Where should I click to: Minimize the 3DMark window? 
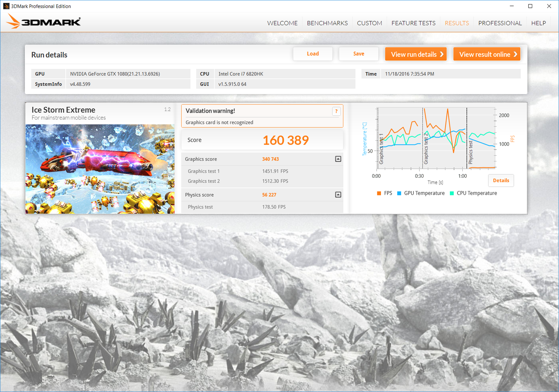(x=512, y=6)
